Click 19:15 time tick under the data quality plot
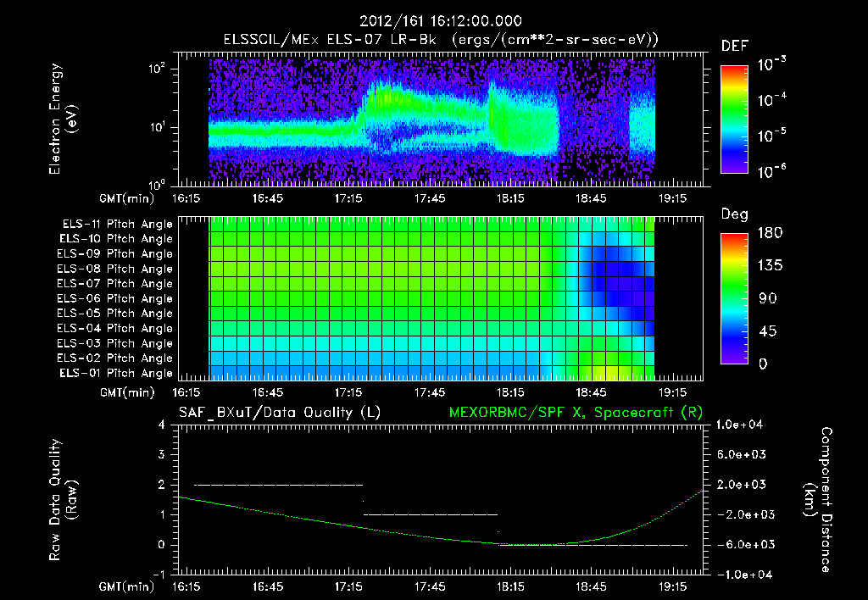 click(672, 586)
